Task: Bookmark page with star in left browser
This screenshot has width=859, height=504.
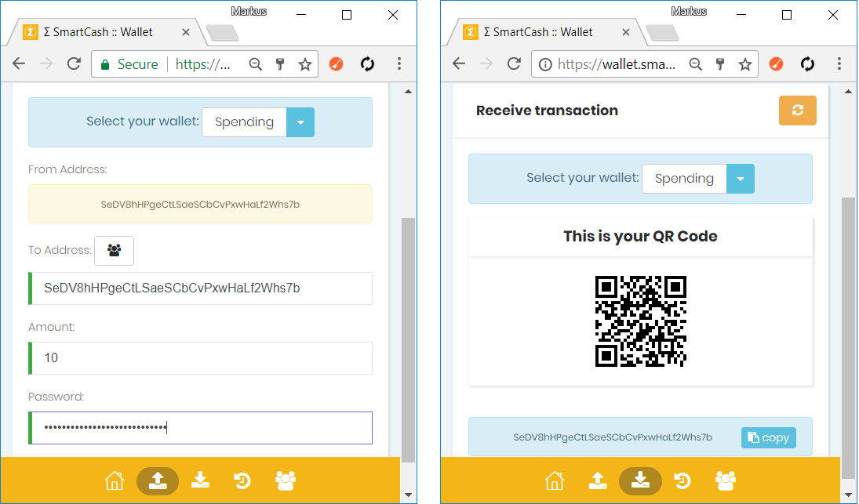Action: coord(305,64)
